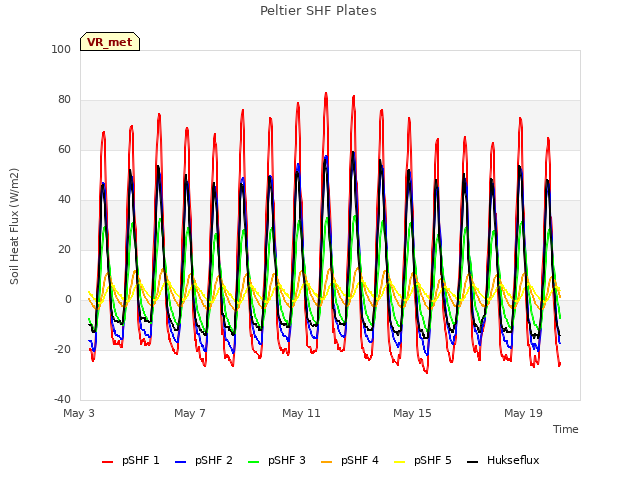The height and width of the screenshot is (480, 640).
Task: Click the orange pSHF 4 legend swatch
Action: (327, 462)
